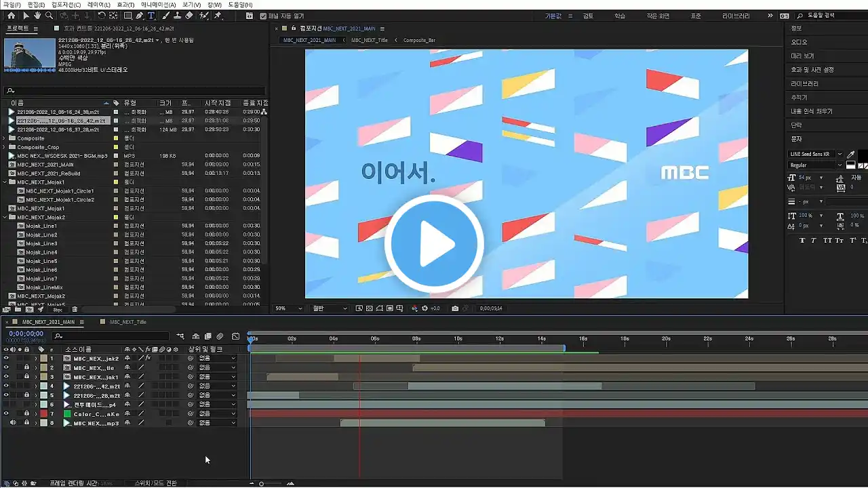Screen dimensions: 868x488
Task: Hide layer 4 video with eye icon
Action: pos(6,386)
